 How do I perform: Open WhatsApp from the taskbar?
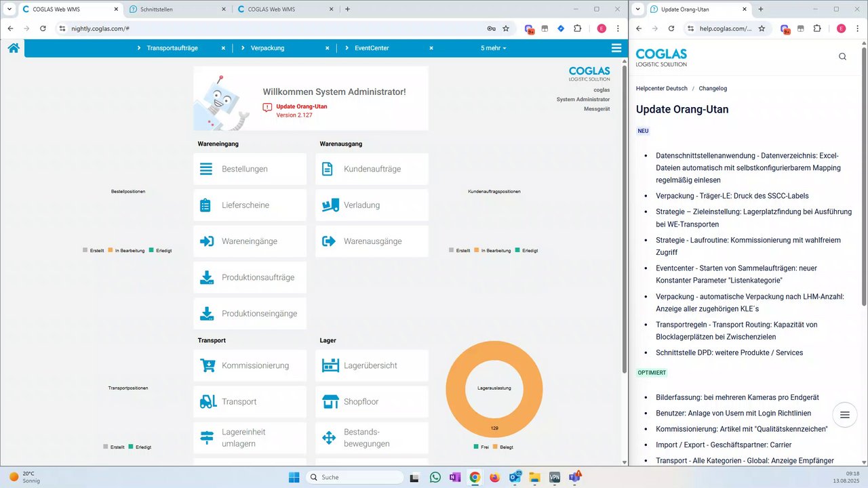coord(435,477)
